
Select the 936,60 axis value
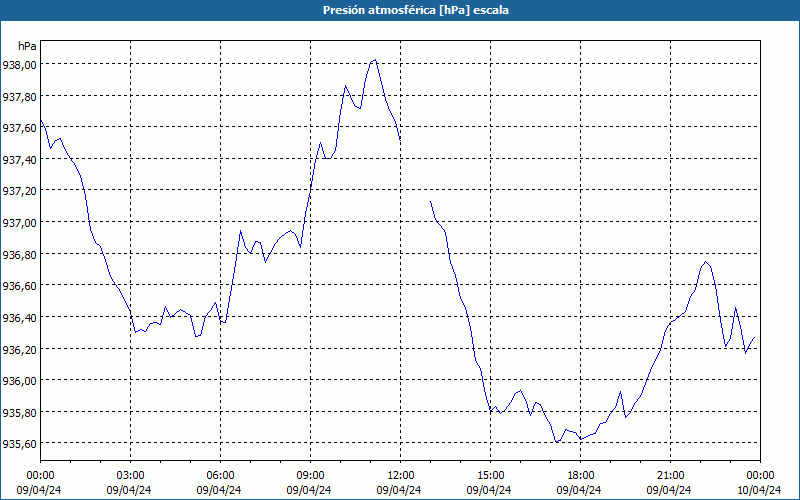coord(19,286)
